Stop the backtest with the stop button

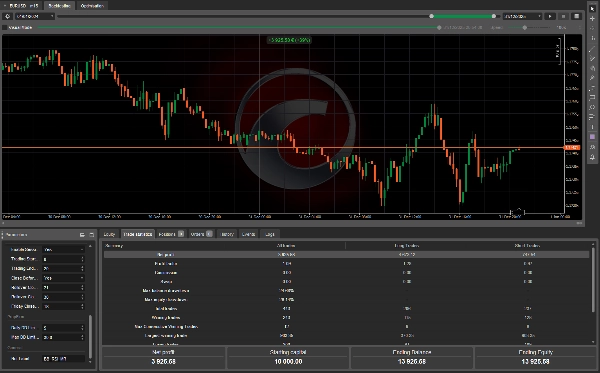563,16
